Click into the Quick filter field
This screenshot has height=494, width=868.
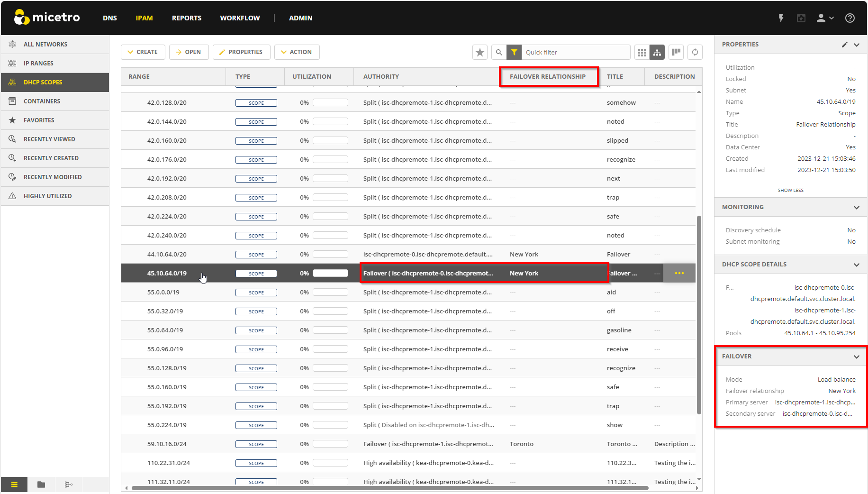click(x=575, y=52)
